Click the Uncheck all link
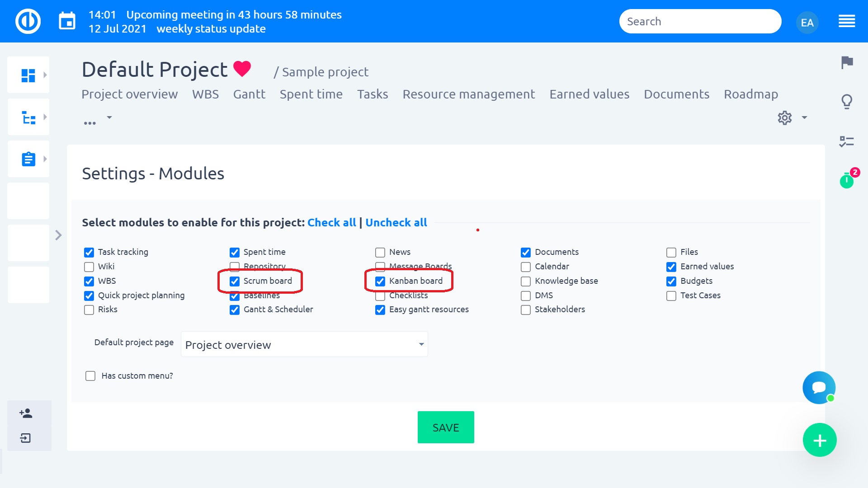This screenshot has width=868, height=488. pyautogui.click(x=396, y=222)
